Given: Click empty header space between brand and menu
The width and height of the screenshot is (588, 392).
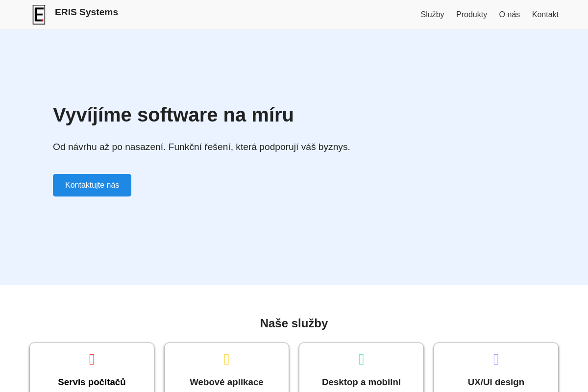Looking at the screenshot, I should point(269,15).
